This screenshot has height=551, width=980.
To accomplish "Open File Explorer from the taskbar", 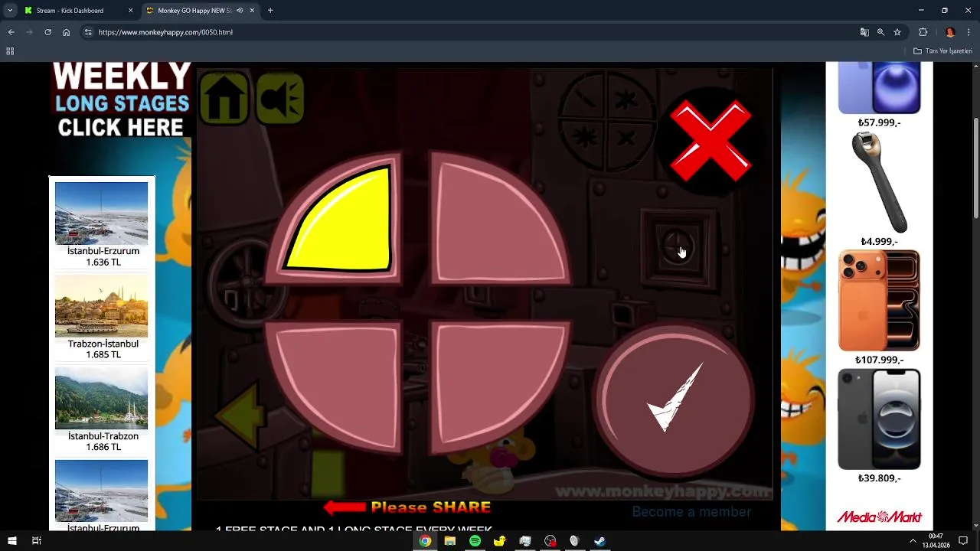I will click(450, 541).
